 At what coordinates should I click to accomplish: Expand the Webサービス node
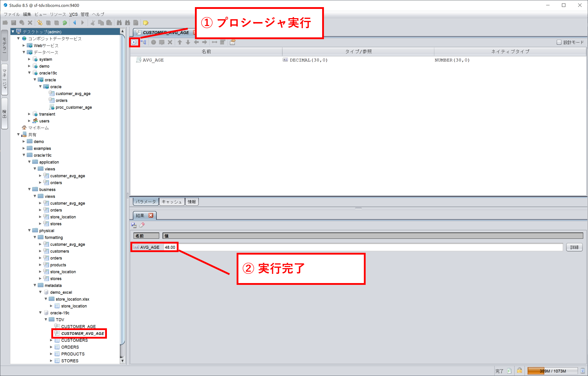[x=24, y=46]
